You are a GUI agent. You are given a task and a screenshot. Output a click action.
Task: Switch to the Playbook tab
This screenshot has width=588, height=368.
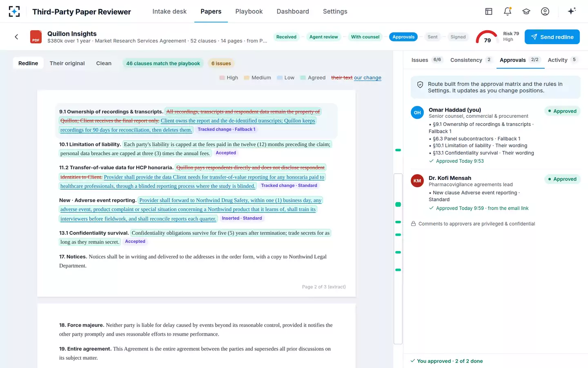(249, 11)
